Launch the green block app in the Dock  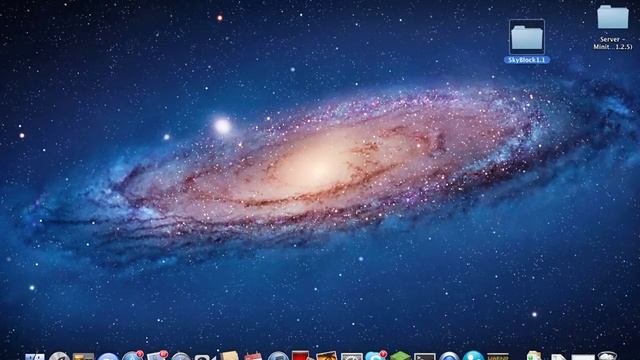tap(400, 356)
